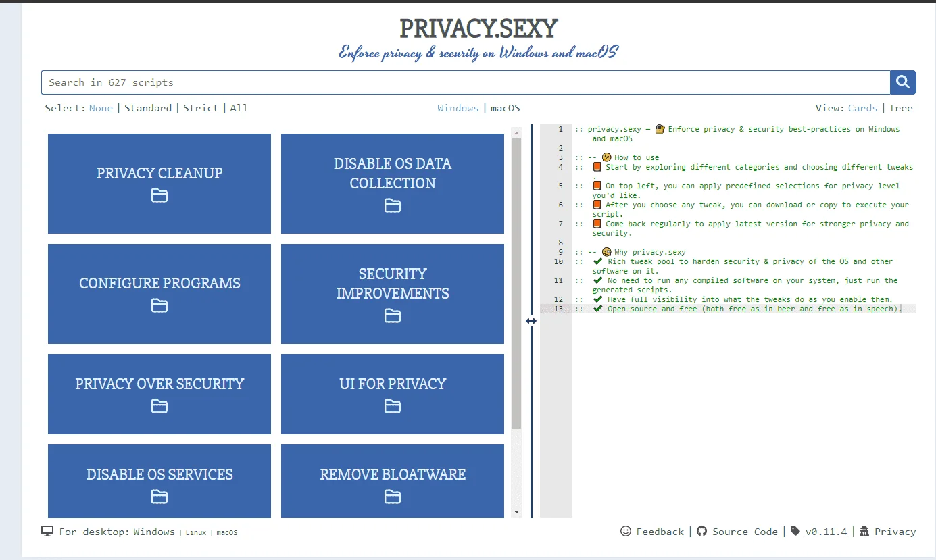This screenshot has height=560, width=936.
Task: Expand the Configure Programs title
Action: point(159,283)
